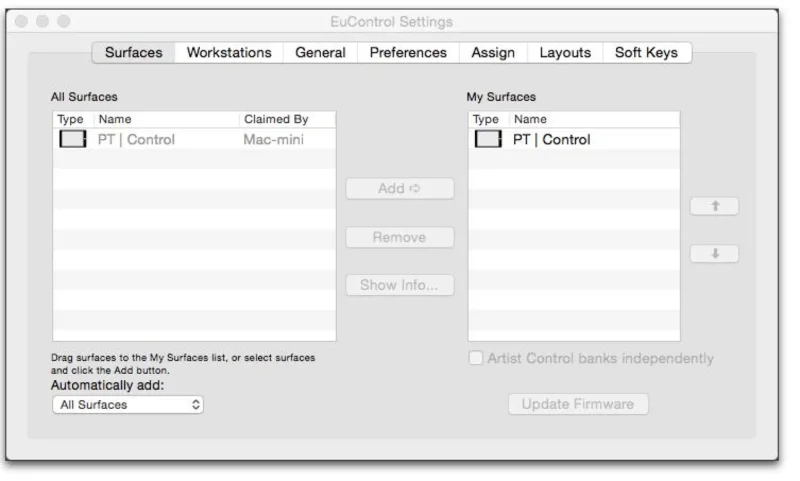Screen dimensions: 800x481
Task: Open Show Info for the surface
Action: (399, 285)
